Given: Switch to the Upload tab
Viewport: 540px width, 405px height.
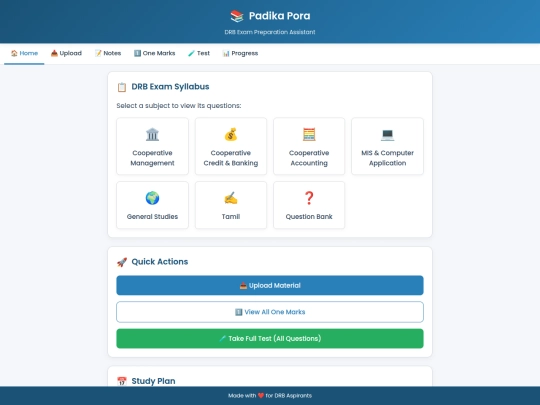Looking at the screenshot, I should point(66,53).
